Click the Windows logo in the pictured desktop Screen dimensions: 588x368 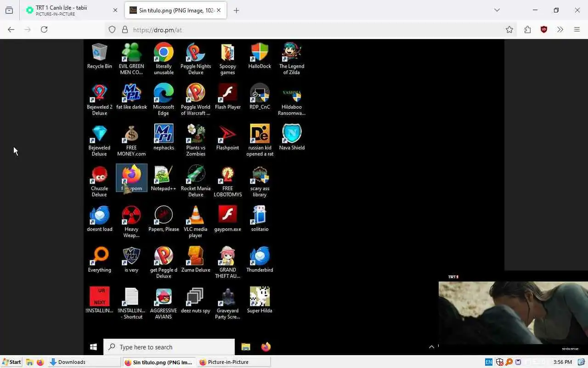click(x=93, y=347)
